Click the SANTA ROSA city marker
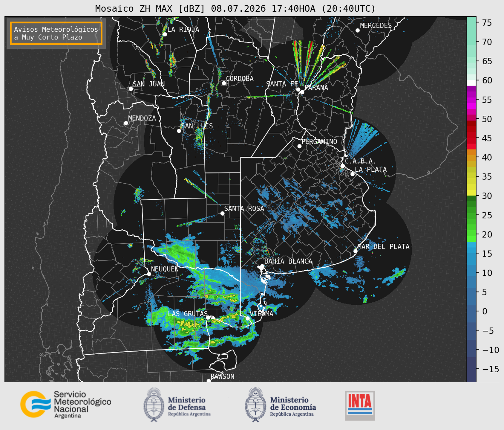The image size is (504, 430). pyautogui.click(x=222, y=213)
